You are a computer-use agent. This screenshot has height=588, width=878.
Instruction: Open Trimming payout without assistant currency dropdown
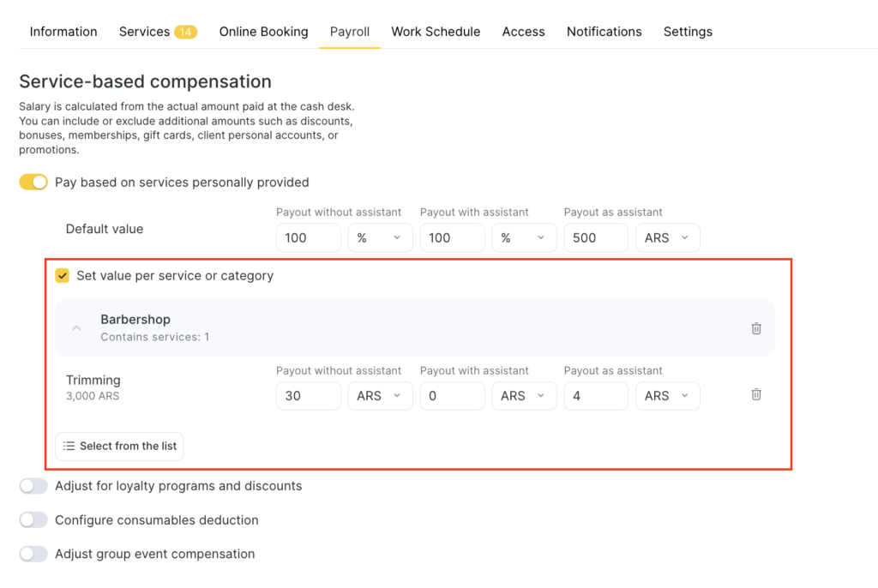pyautogui.click(x=380, y=396)
